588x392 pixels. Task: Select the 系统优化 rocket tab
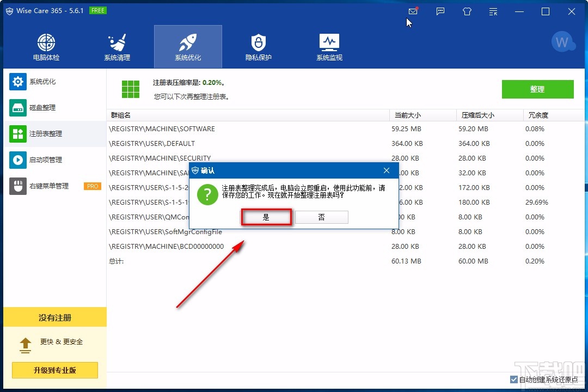(188, 47)
